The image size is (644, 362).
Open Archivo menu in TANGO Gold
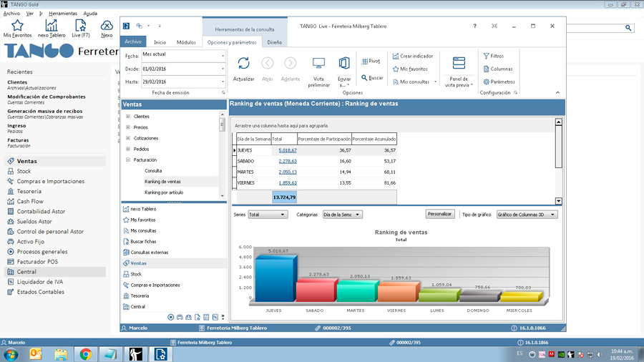pyautogui.click(x=11, y=14)
